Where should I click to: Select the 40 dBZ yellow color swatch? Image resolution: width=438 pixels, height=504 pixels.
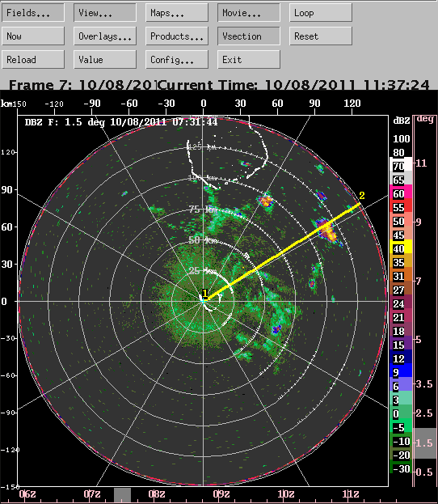pyautogui.click(x=401, y=249)
